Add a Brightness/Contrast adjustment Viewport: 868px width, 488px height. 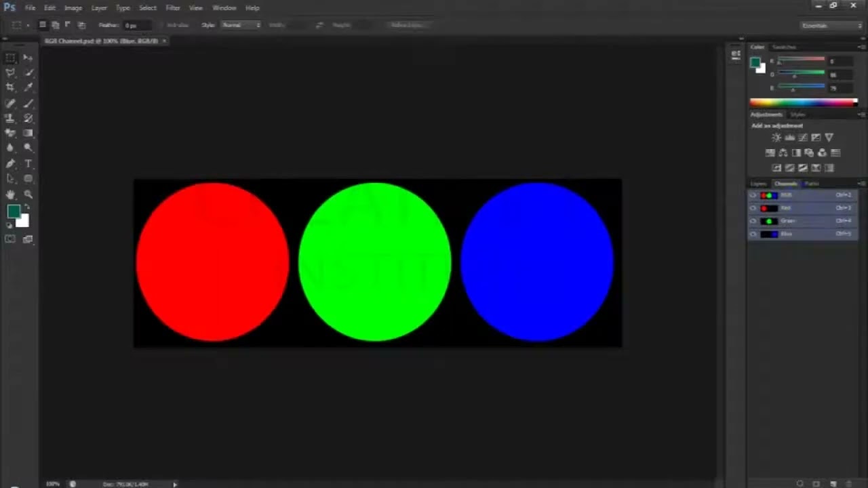[776, 138]
